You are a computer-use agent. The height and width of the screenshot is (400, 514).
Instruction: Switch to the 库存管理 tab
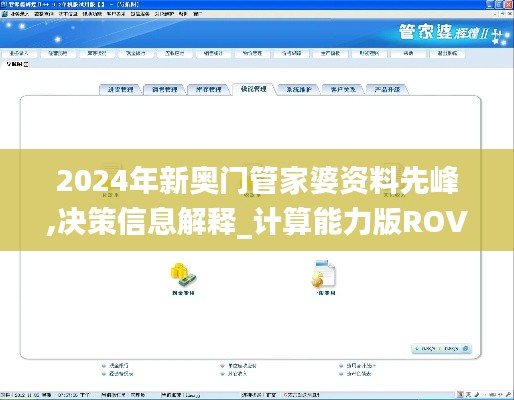(x=209, y=89)
